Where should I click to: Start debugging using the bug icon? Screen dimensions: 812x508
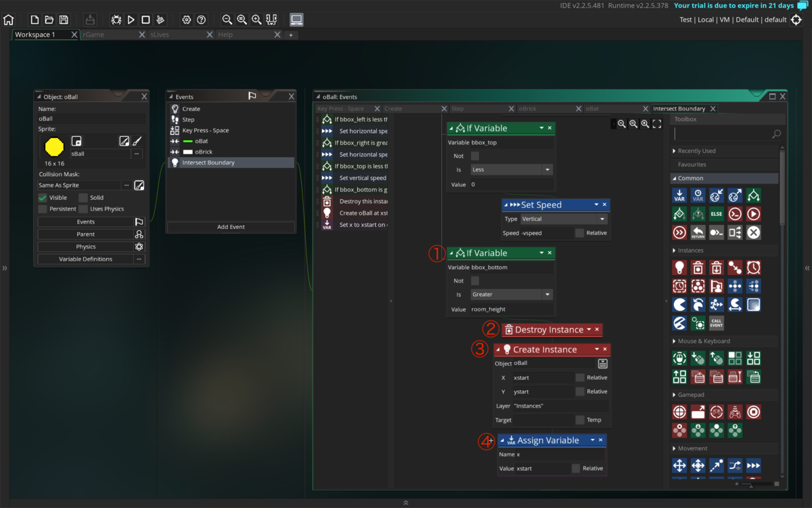pos(116,20)
